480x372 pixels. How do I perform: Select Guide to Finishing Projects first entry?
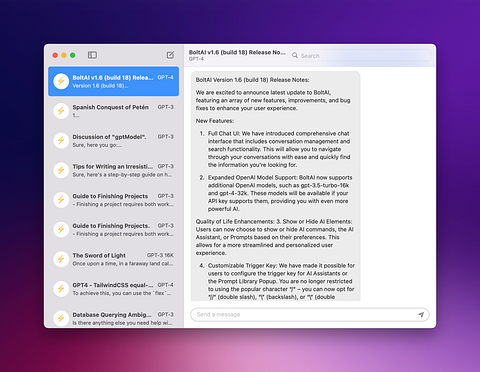point(114,200)
